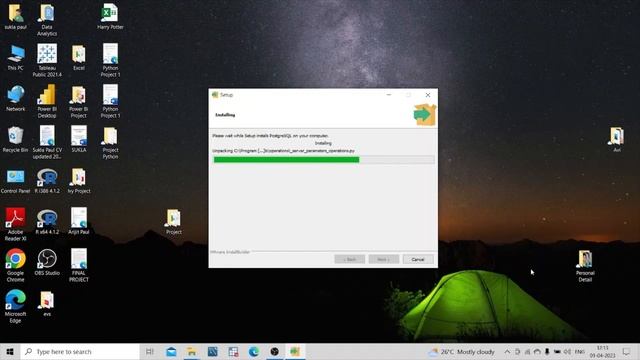Open Sukla Paul CV document
This screenshot has height=360, width=640.
point(47,142)
